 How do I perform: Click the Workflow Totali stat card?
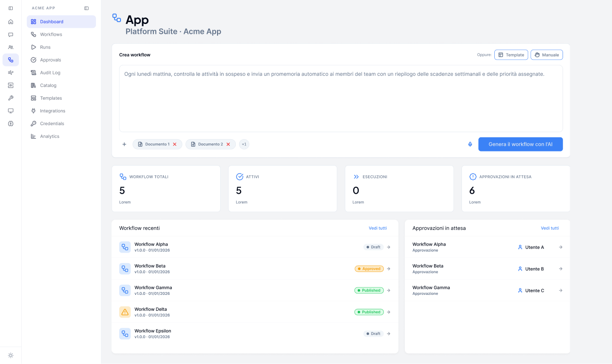point(166,189)
